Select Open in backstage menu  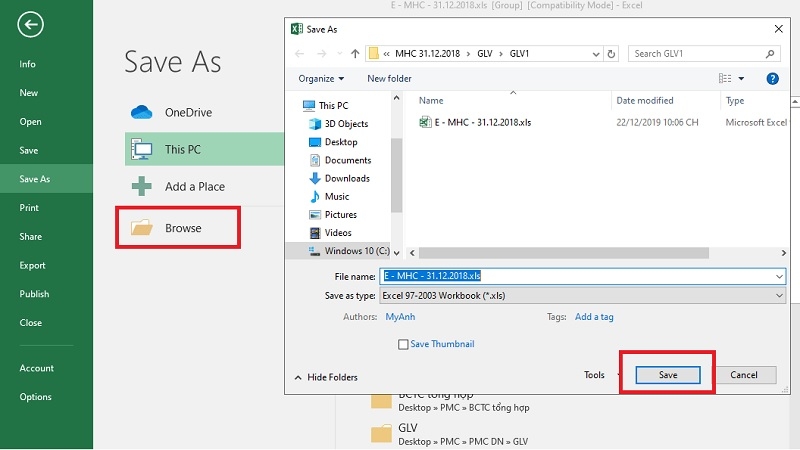click(x=30, y=121)
